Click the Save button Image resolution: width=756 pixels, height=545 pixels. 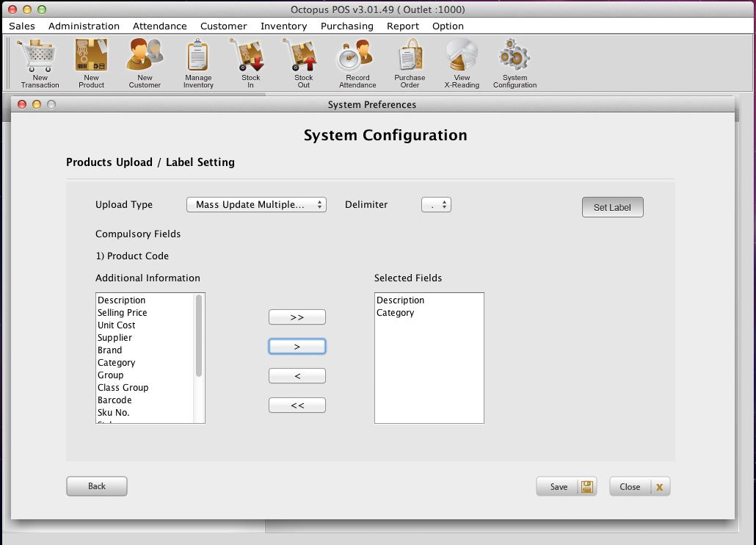[x=566, y=486]
